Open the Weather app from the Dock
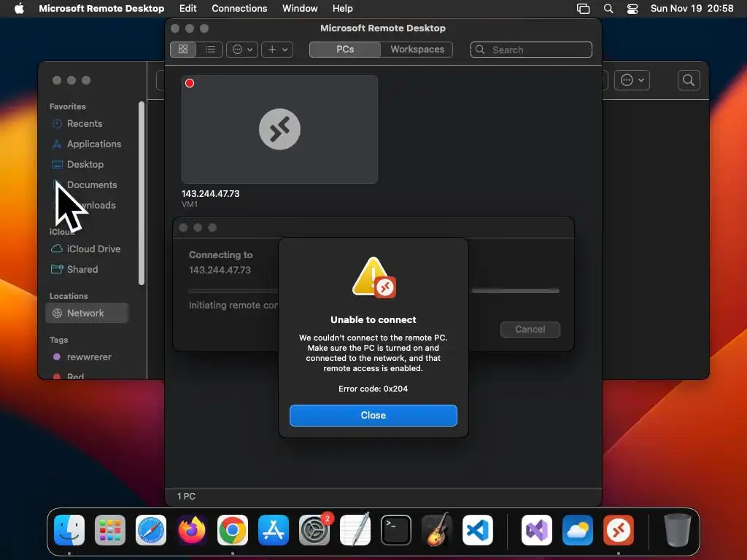The image size is (747, 560). pos(578,530)
